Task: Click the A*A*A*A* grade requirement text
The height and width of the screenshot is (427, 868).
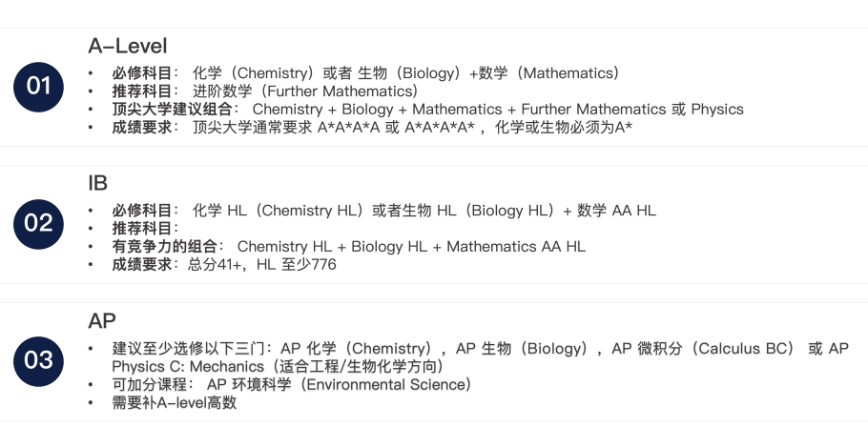Action: (440, 127)
